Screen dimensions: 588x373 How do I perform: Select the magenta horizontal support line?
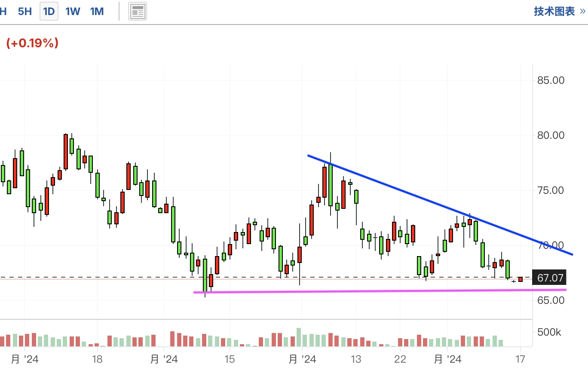click(380, 291)
